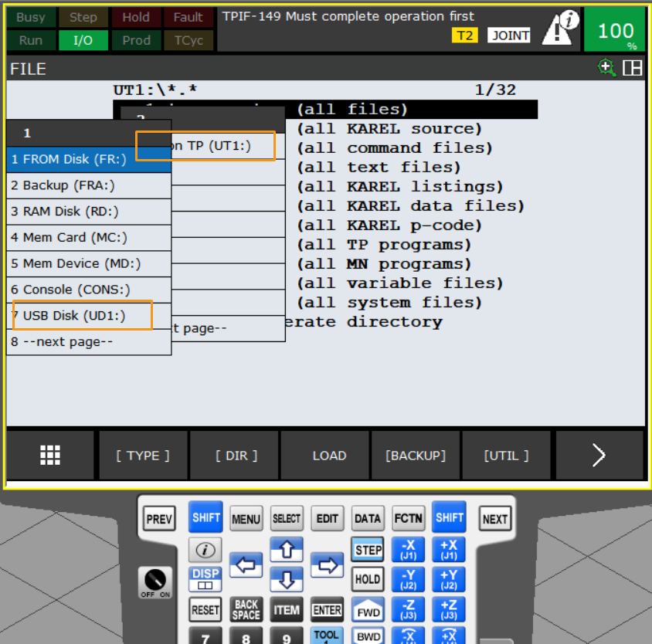Click the info (i) key on keypad

coord(205,550)
